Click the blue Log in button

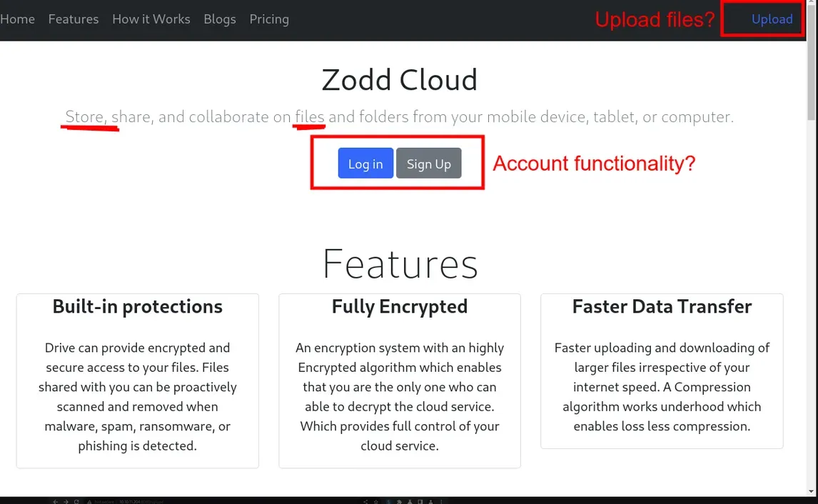click(x=365, y=163)
